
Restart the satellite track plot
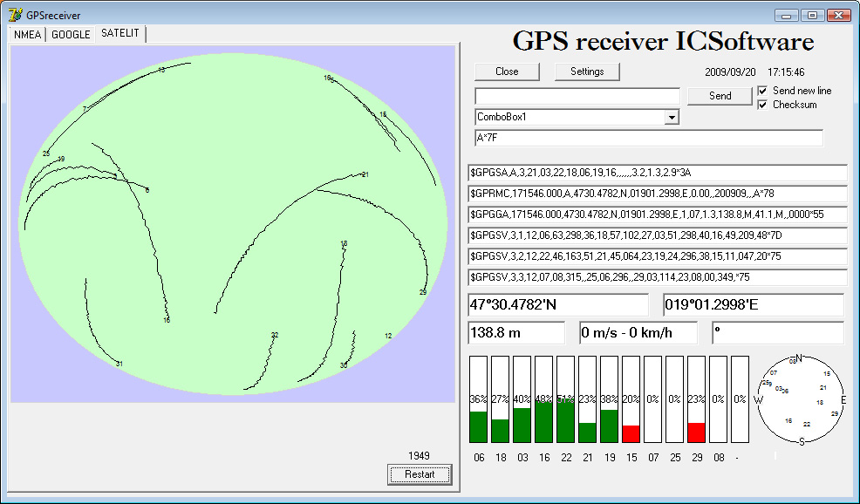coord(420,474)
